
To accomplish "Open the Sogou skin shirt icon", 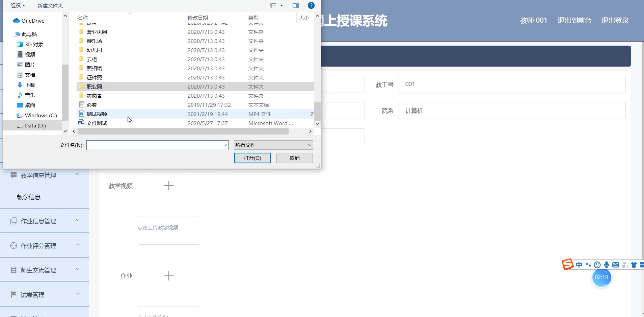I will (x=634, y=265).
